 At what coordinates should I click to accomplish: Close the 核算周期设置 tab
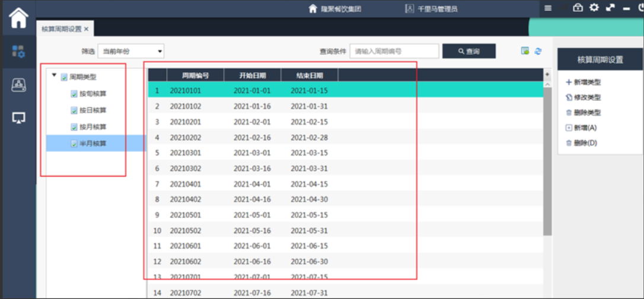[86, 28]
